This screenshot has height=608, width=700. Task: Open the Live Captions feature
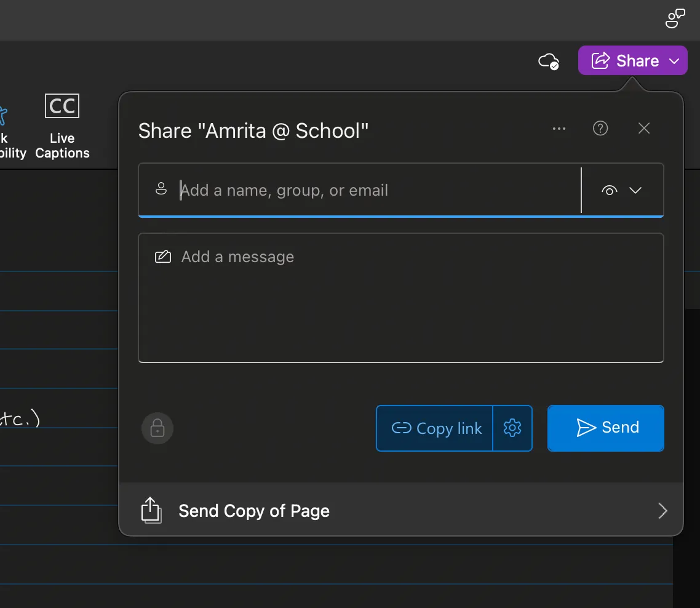coord(62,126)
